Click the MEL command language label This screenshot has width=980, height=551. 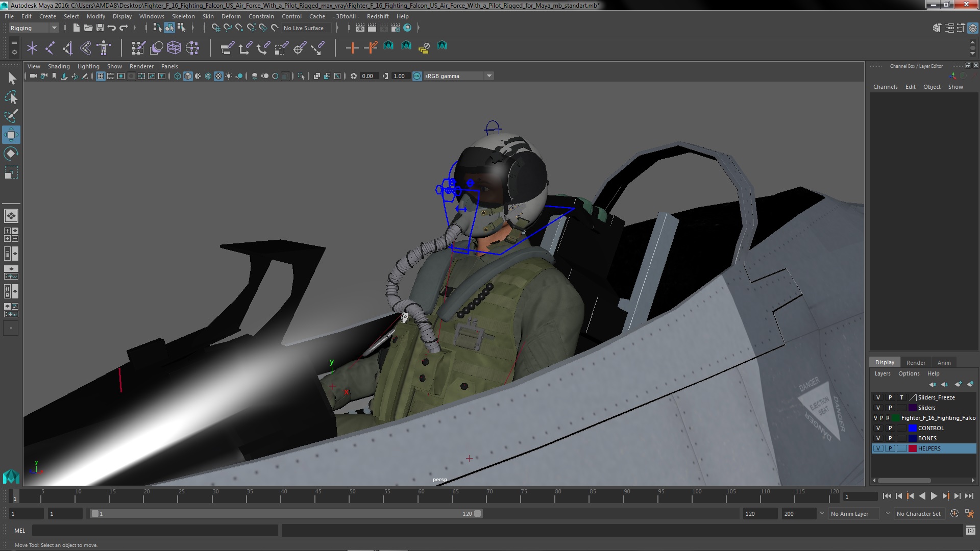[x=19, y=531]
